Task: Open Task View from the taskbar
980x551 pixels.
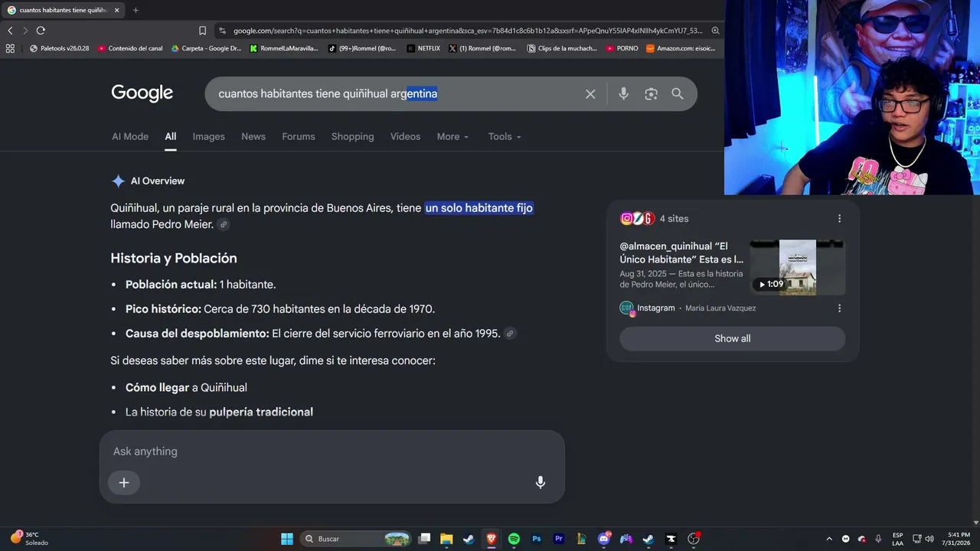Action: [424, 539]
